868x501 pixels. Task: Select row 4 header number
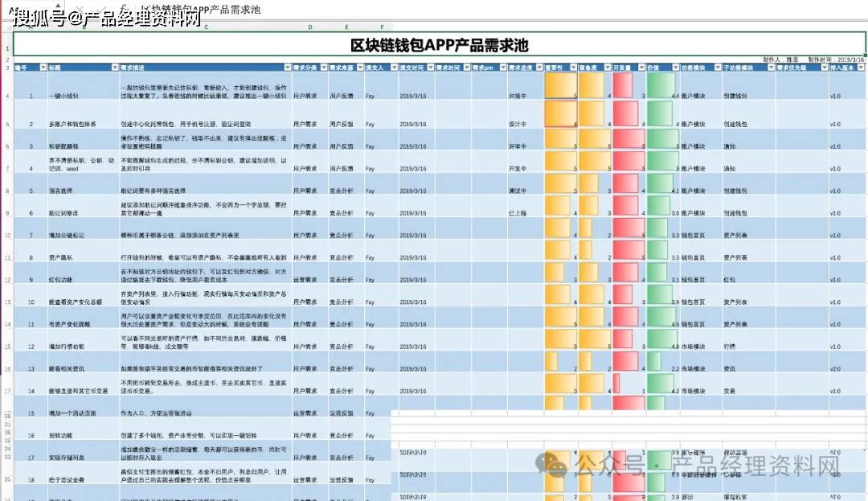coord(6,96)
